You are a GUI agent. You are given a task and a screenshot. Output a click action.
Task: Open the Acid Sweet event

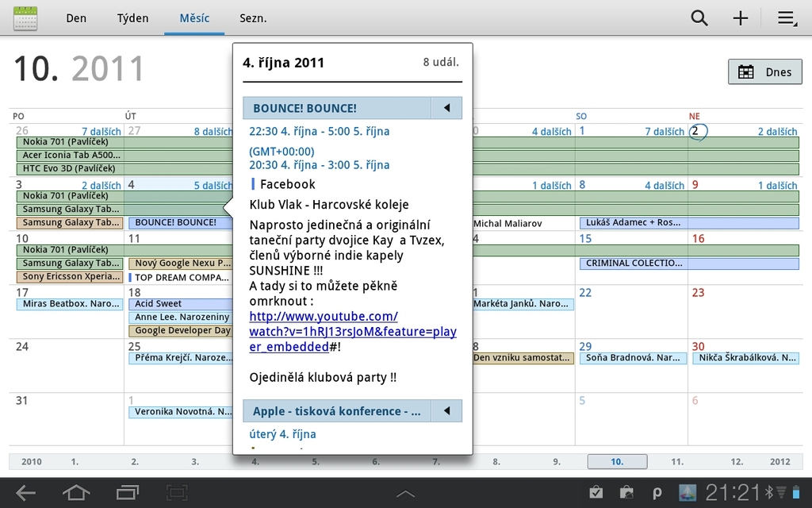coord(182,304)
